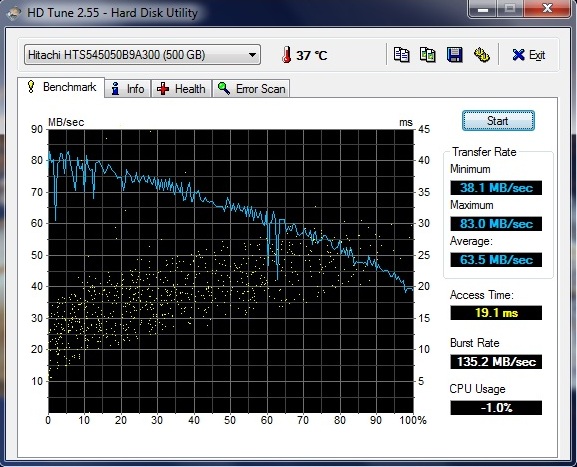Open the Health tab
The height and width of the screenshot is (467, 577).
(181, 89)
